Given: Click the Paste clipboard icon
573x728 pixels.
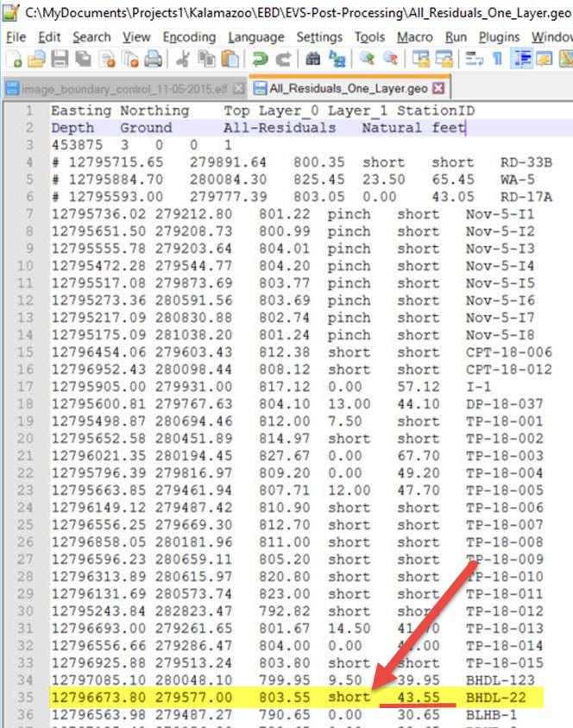Looking at the screenshot, I should coord(230,59).
